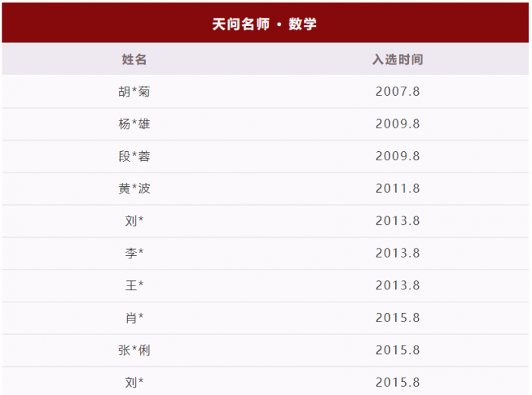Select the 姓名 column header

point(135,59)
